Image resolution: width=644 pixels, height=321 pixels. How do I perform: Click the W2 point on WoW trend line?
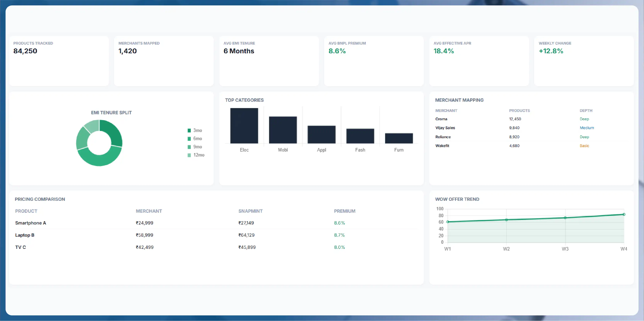point(506,220)
